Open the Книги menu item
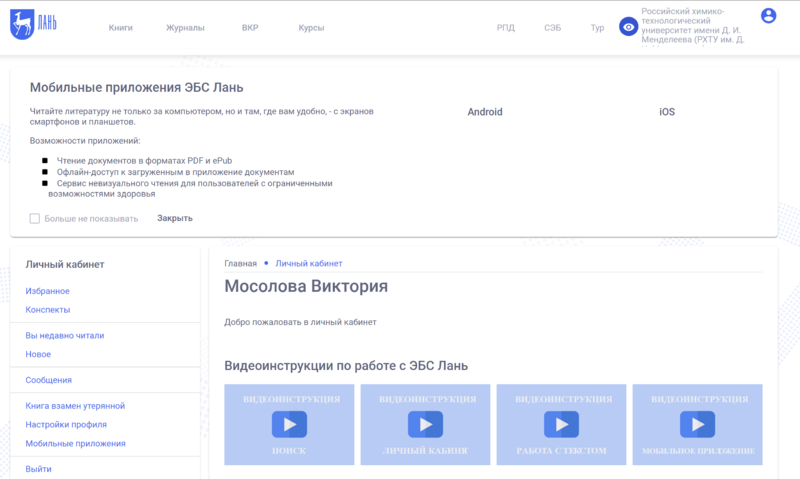This screenshot has height=479, width=800. [x=120, y=28]
